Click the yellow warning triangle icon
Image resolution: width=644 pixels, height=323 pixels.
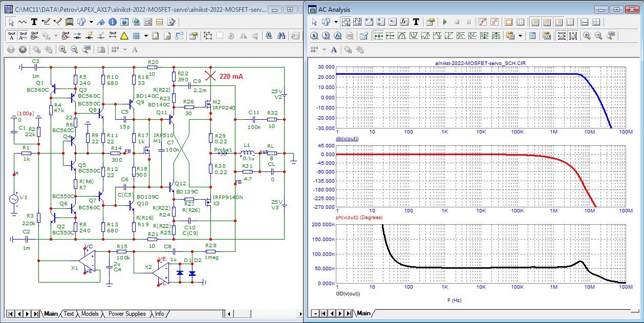(124, 36)
